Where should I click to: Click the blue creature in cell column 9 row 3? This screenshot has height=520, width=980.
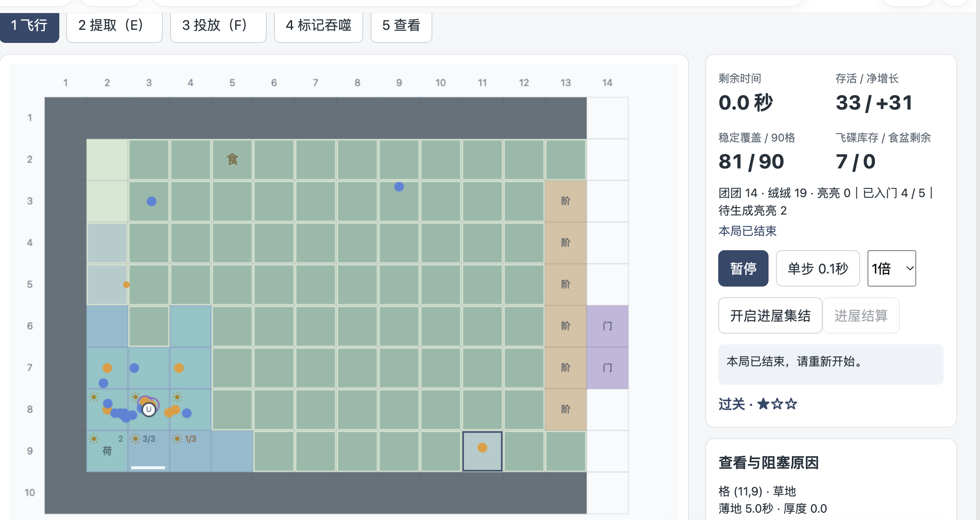399,187
